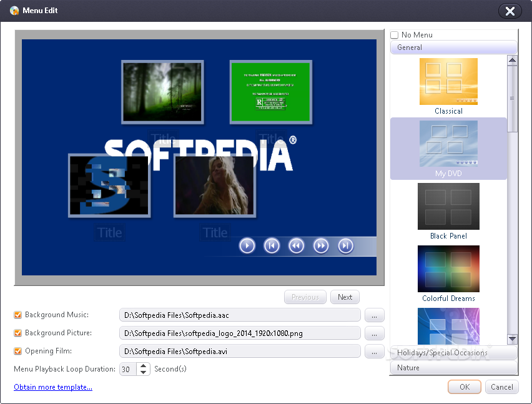532x404 pixels.
Task: Choose the blue-purple template below Colorful Dreams
Action: point(448,326)
